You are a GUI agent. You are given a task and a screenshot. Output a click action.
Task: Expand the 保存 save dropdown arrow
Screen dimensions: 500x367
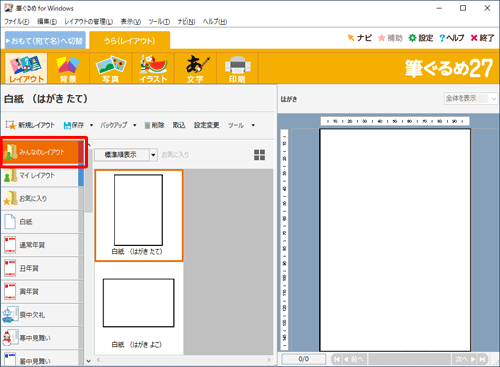click(x=91, y=125)
